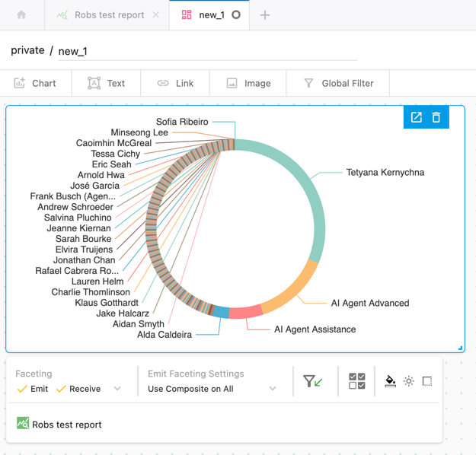Screen dimensions: 476x455
Task: Click the filter funnel icon with arrow
Action: click(x=311, y=381)
